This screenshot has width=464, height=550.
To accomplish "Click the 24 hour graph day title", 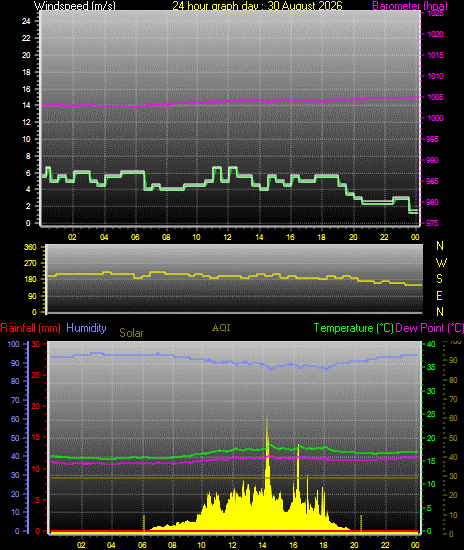I will [x=257, y=6].
